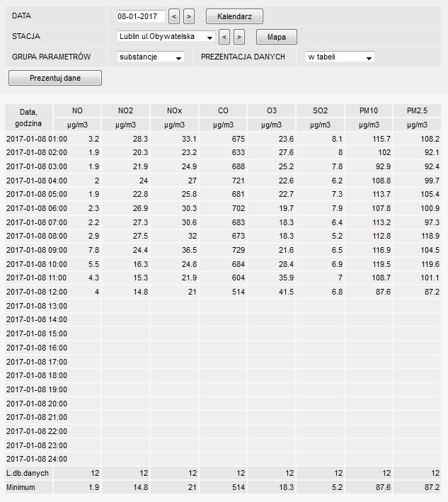448x502 pixels.
Task: Go to previous date arrow
Action: [x=174, y=16]
